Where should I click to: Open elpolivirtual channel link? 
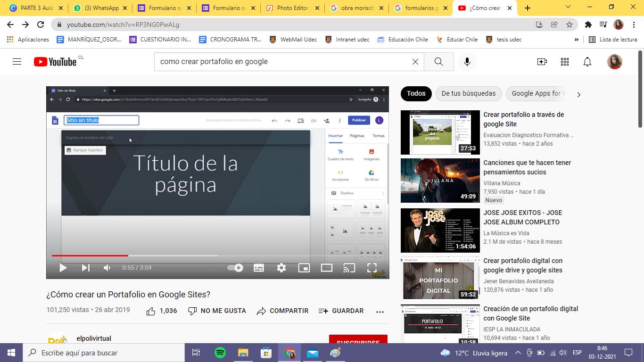94,338
